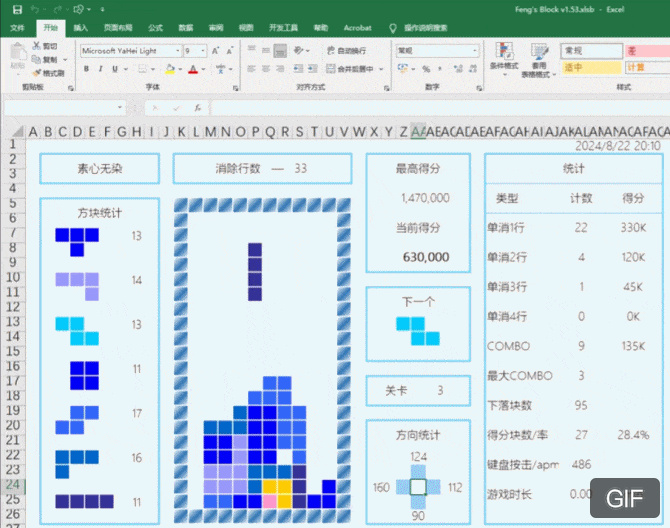This screenshot has width=670, height=528.
Task: Click the select-all corner of the sheet
Action: click(16, 131)
